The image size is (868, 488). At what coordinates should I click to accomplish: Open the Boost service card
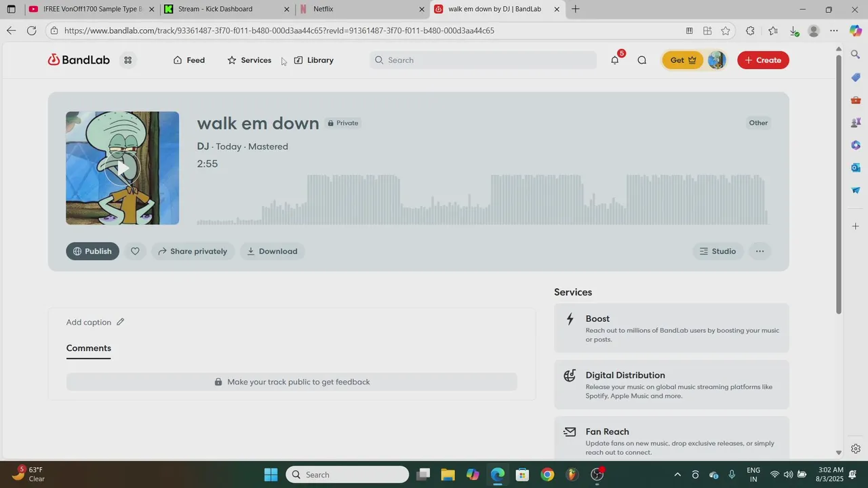(x=671, y=328)
